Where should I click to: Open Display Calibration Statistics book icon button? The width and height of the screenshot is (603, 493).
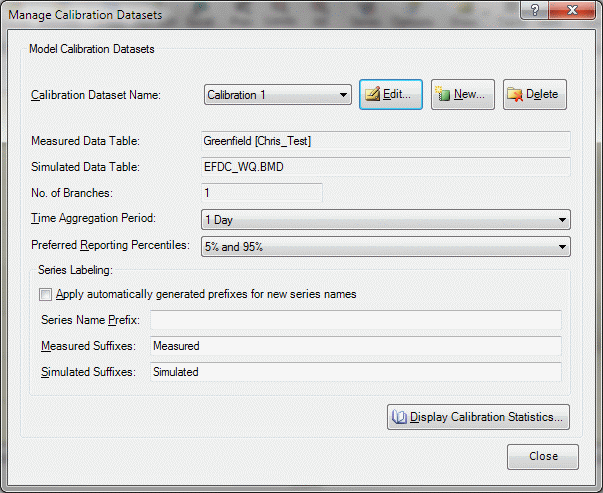(x=478, y=417)
